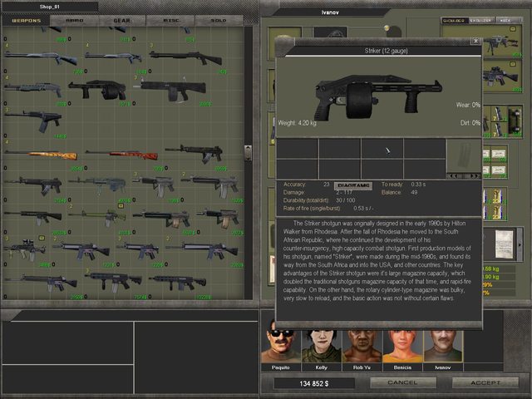Select the lower ammo pack marked 20

pyautogui.click(x=495, y=213)
